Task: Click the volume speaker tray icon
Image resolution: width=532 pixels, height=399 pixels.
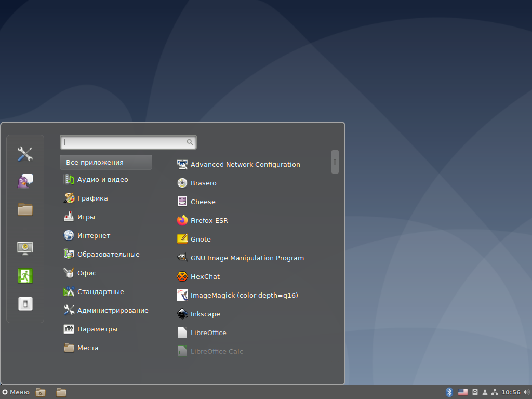Action: click(x=526, y=392)
